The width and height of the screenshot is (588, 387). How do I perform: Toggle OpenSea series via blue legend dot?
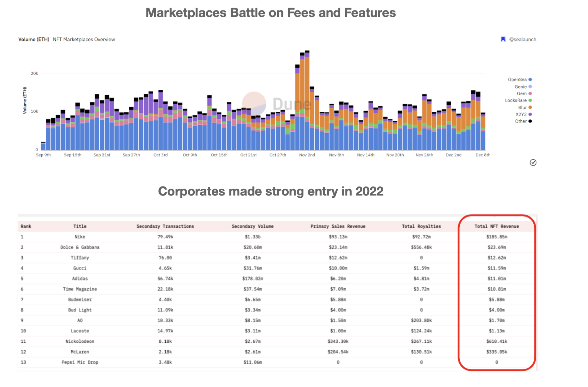[x=530, y=80]
